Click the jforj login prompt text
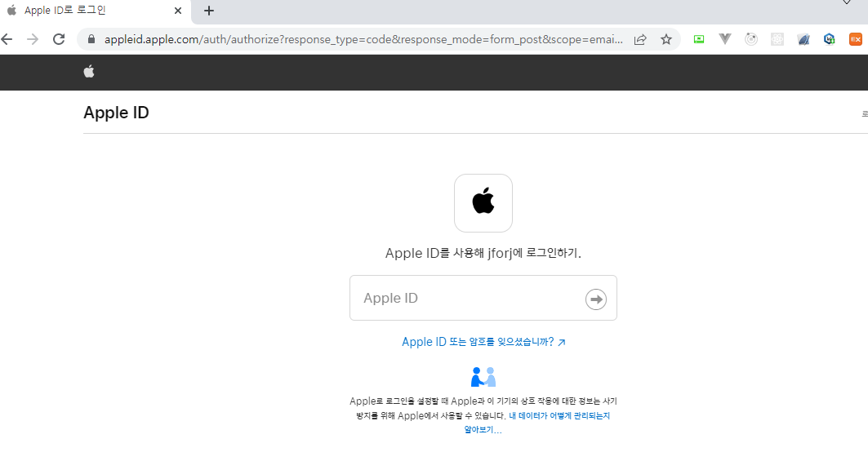Image resolution: width=868 pixels, height=461 pixels. point(483,253)
